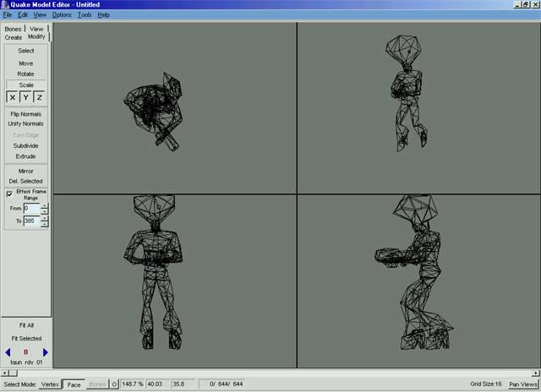Toggle the Z axis constraint button
This screenshot has width=541, height=392.
point(39,97)
